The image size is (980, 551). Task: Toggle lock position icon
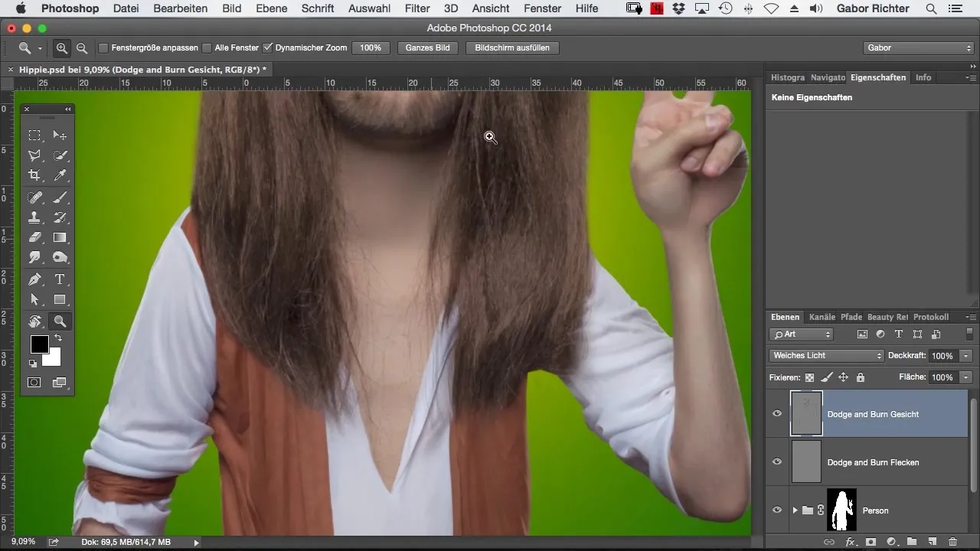tap(843, 377)
